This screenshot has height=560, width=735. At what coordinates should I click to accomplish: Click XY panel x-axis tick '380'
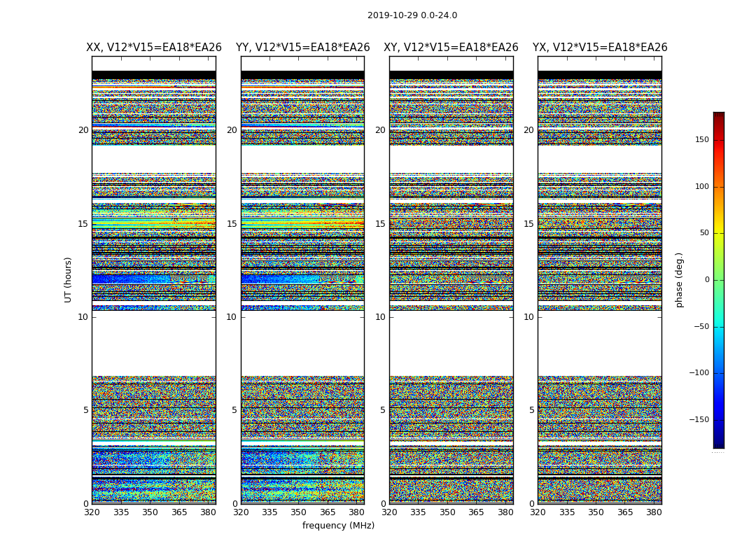click(505, 512)
